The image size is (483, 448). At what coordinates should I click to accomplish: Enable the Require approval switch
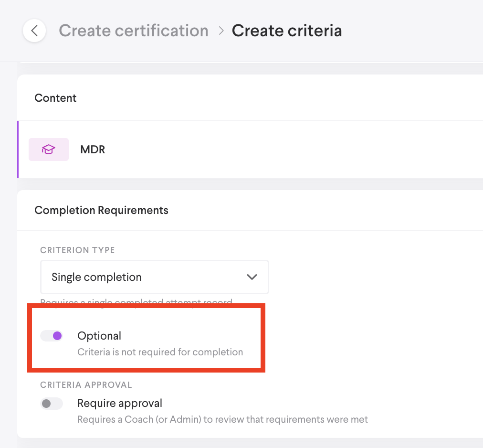52,404
